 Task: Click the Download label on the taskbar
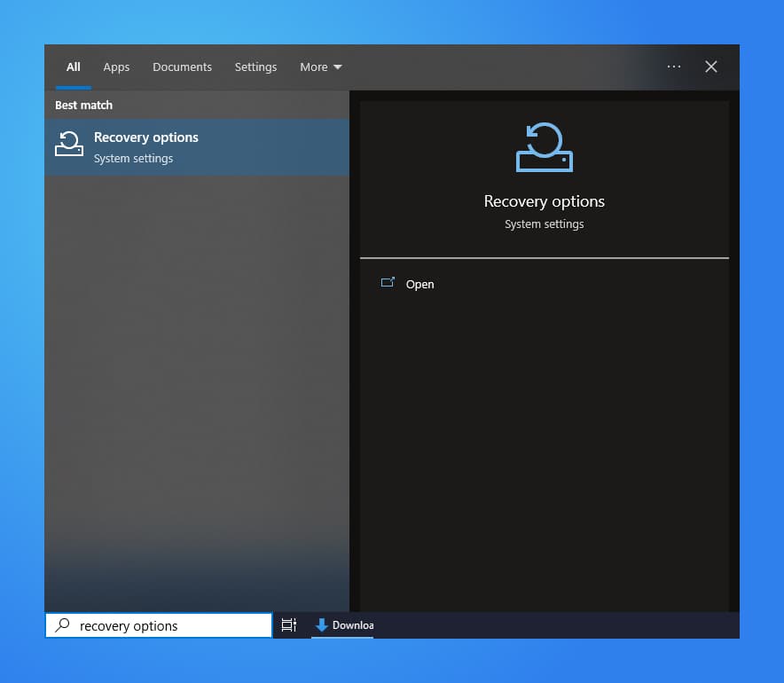click(x=353, y=625)
